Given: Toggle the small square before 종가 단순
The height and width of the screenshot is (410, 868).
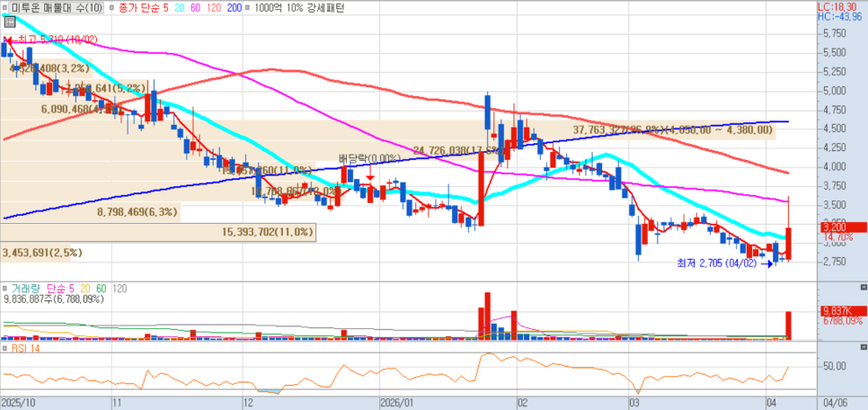Looking at the screenshot, I should point(113,8).
